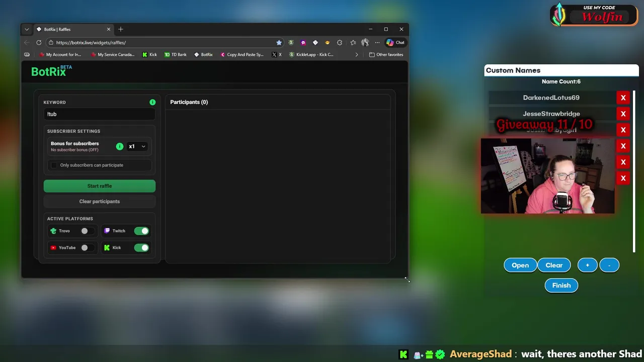Image resolution: width=644 pixels, height=362 pixels.
Task: Click the Kick platform icon
Action: coord(107,247)
